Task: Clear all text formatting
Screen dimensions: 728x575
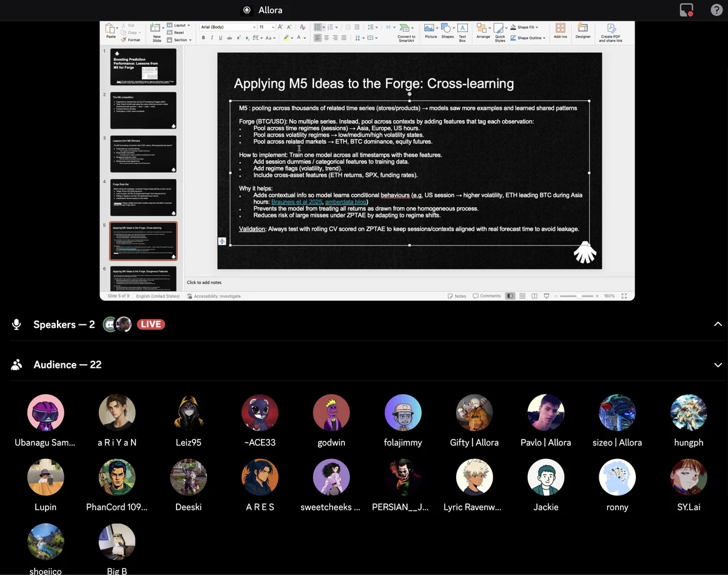Action: click(303, 27)
